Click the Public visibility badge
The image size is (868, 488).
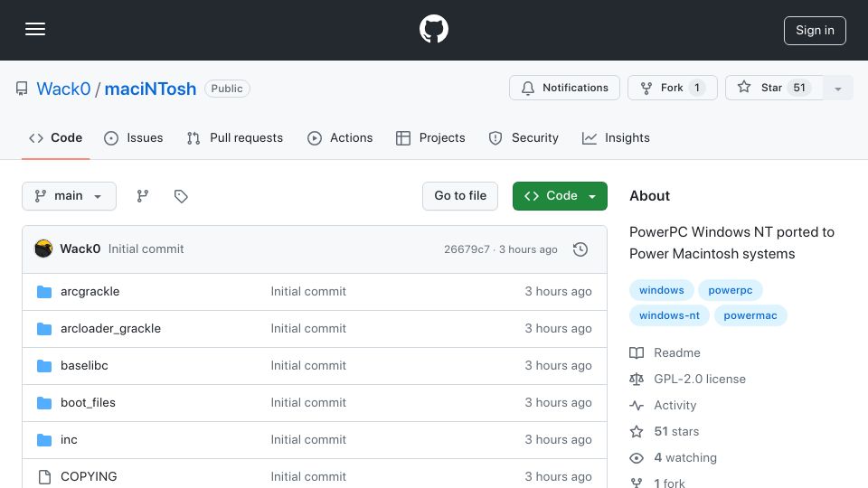coord(227,89)
